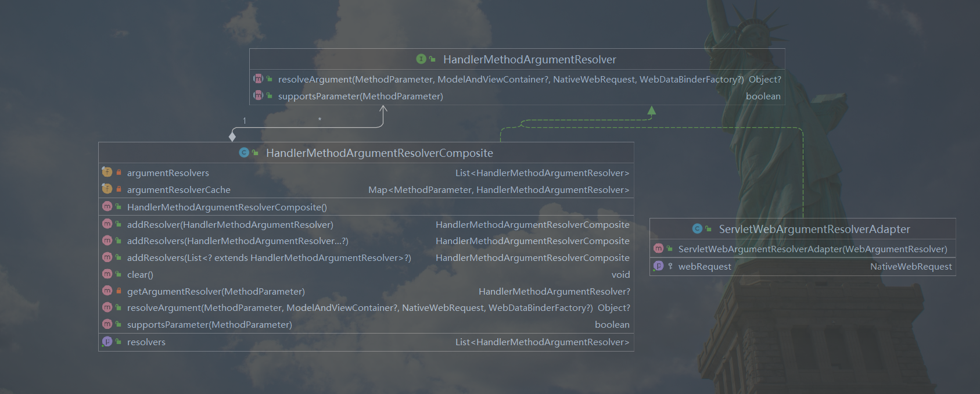The image size is (980, 394).
Task: Select the HandlerMethodArgumentResolver interface title
Action: (x=529, y=59)
